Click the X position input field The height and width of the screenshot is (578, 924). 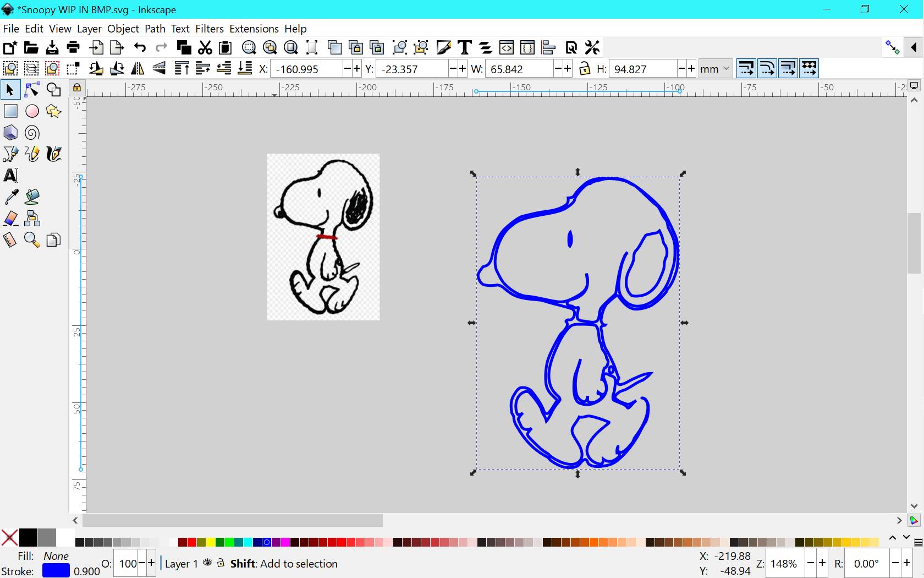(x=306, y=69)
